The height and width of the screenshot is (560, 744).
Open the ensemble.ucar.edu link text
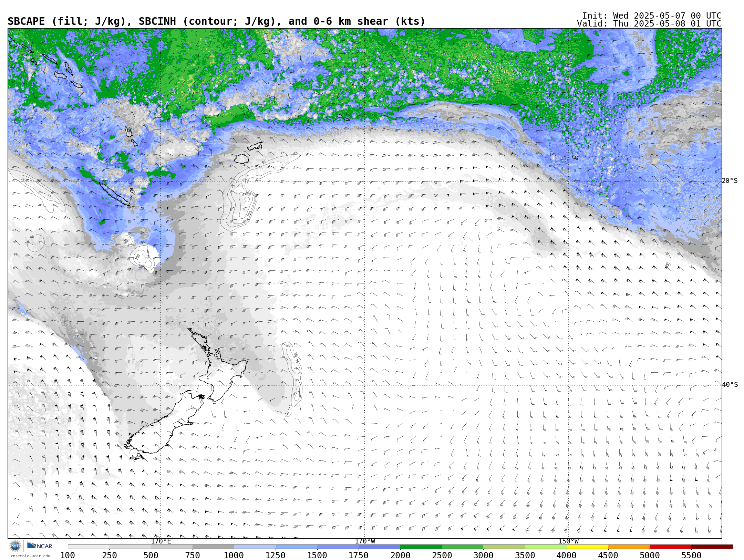pyautogui.click(x=30, y=556)
